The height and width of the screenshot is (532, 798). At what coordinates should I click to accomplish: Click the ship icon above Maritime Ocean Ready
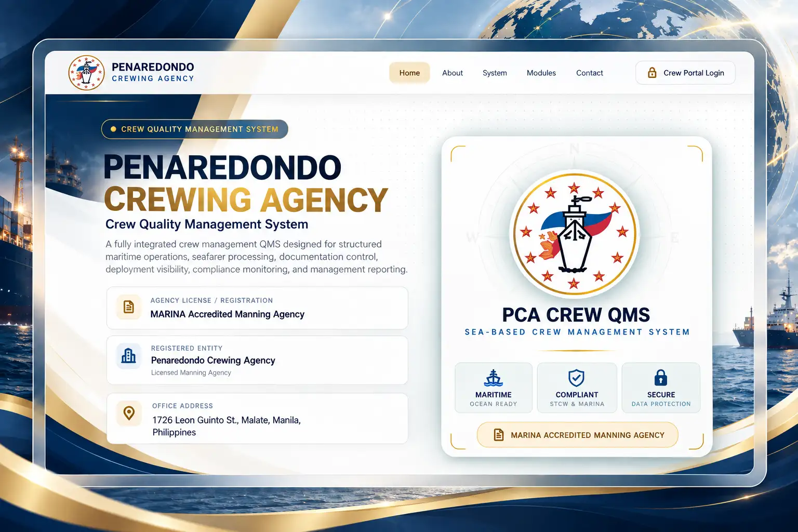pyautogui.click(x=493, y=378)
